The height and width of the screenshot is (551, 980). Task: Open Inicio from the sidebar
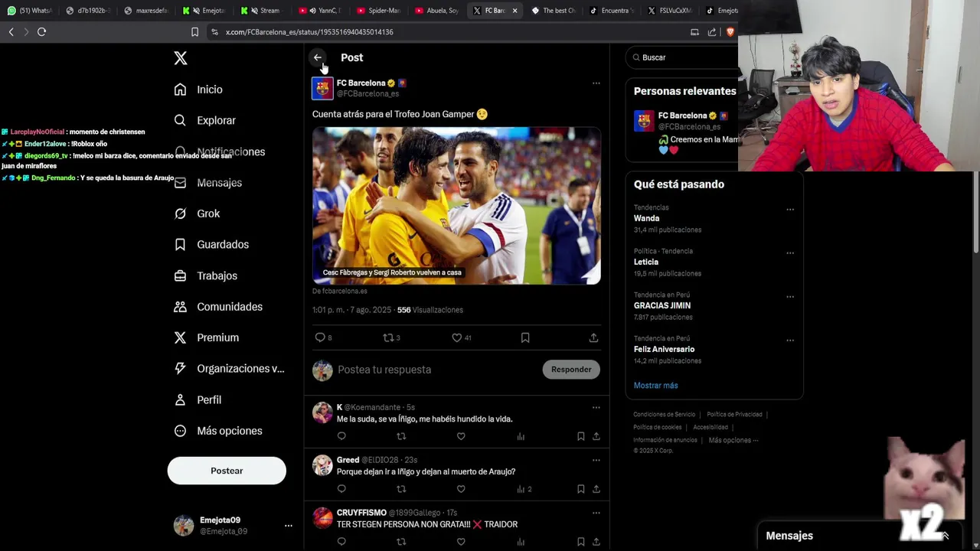[x=198, y=90]
